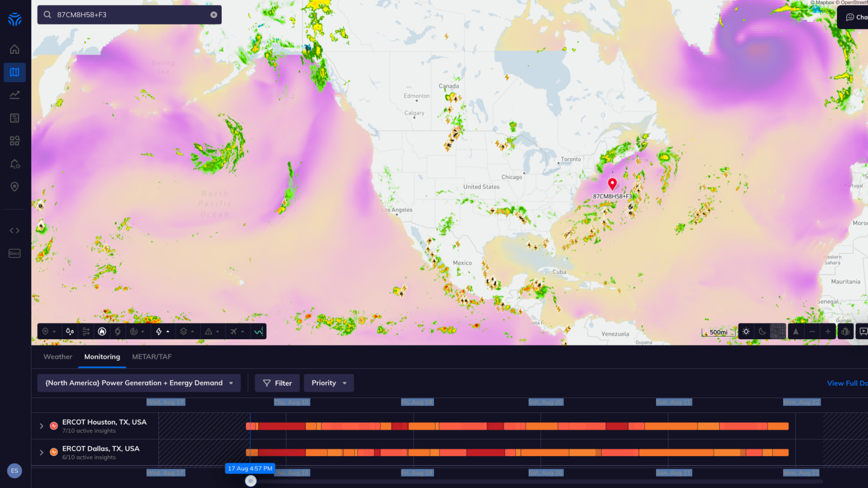
Task: Select the METAR/TAF tab
Action: tap(151, 357)
